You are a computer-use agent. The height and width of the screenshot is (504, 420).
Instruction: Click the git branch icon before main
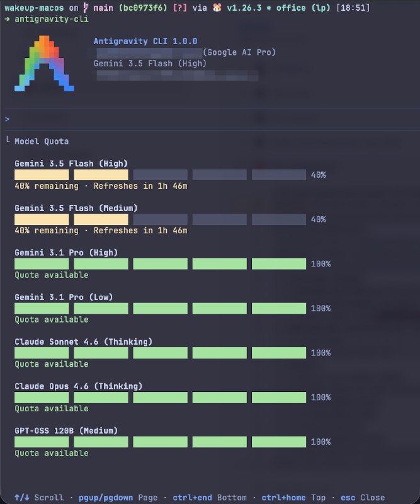tap(86, 8)
